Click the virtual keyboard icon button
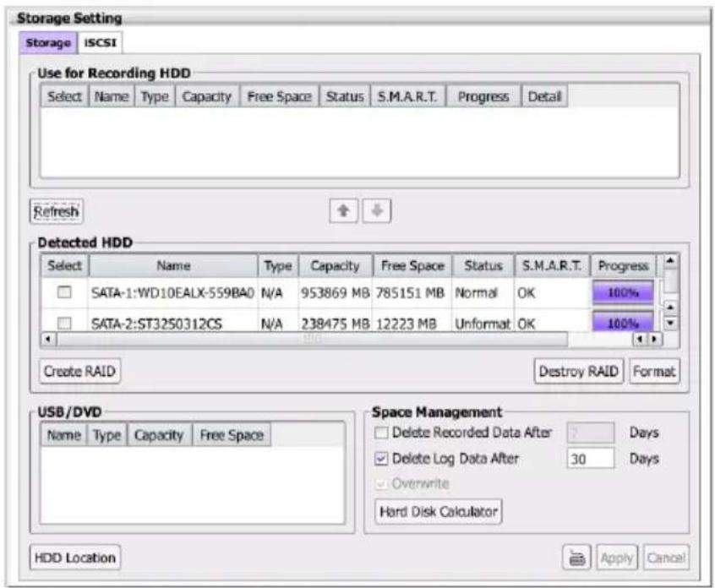Screen dimensions: 715x588 (576, 558)
